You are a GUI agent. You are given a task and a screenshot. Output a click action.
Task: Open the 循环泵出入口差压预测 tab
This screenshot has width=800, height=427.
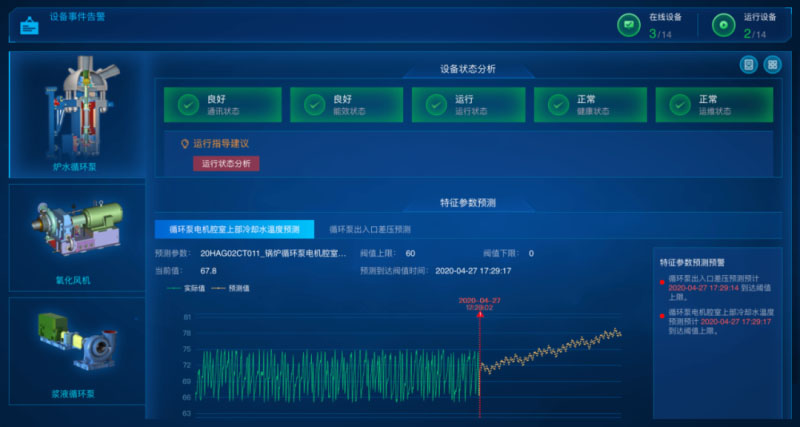[370, 229]
